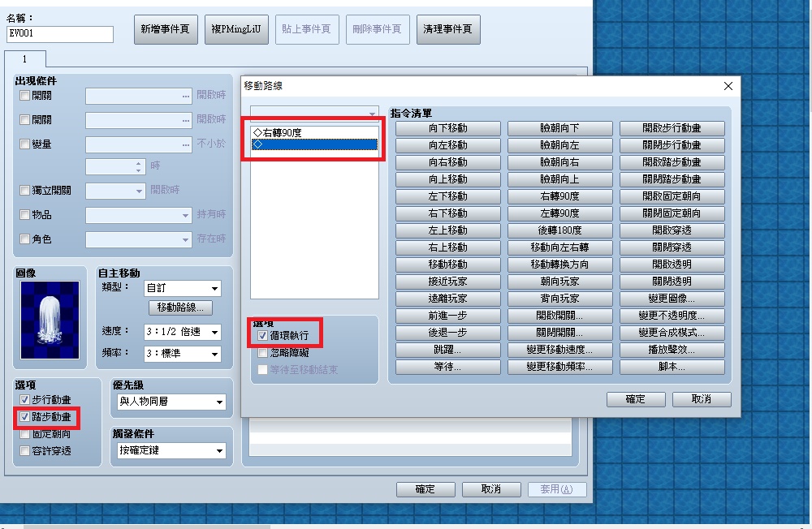The width and height of the screenshot is (812, 529).
Task: Click the 播放聲效... command button
Action: (672, 350)
